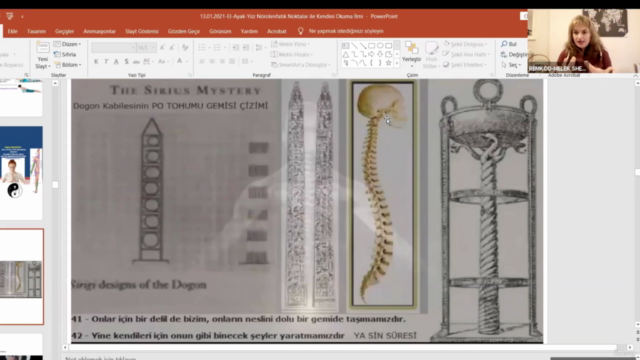
Task: Click the Yeni Slayt new slide icon
Action: pos(42,48)
